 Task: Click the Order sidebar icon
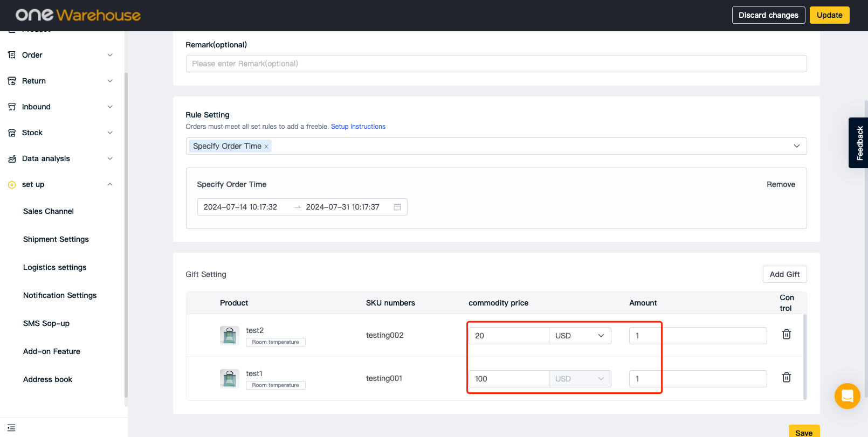[12, 55]
